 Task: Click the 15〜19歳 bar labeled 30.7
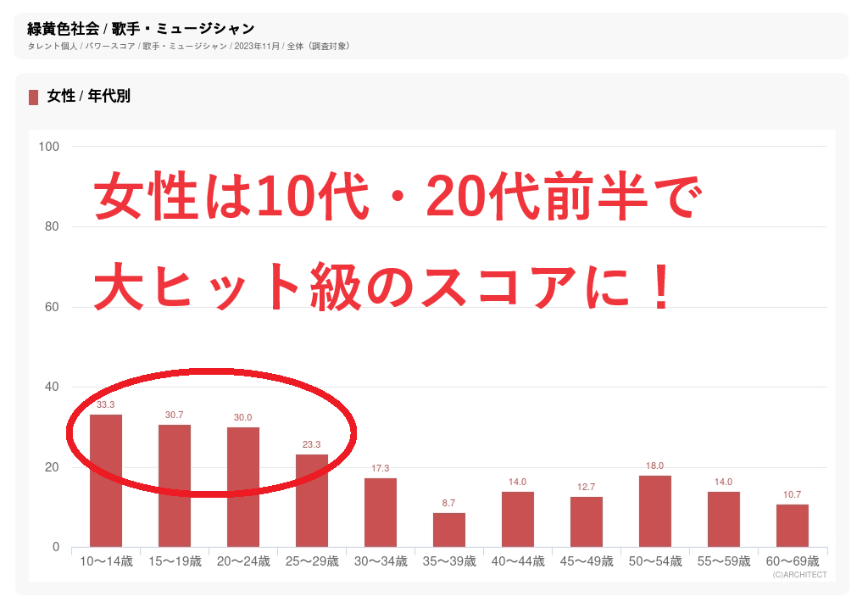(175, 485)
